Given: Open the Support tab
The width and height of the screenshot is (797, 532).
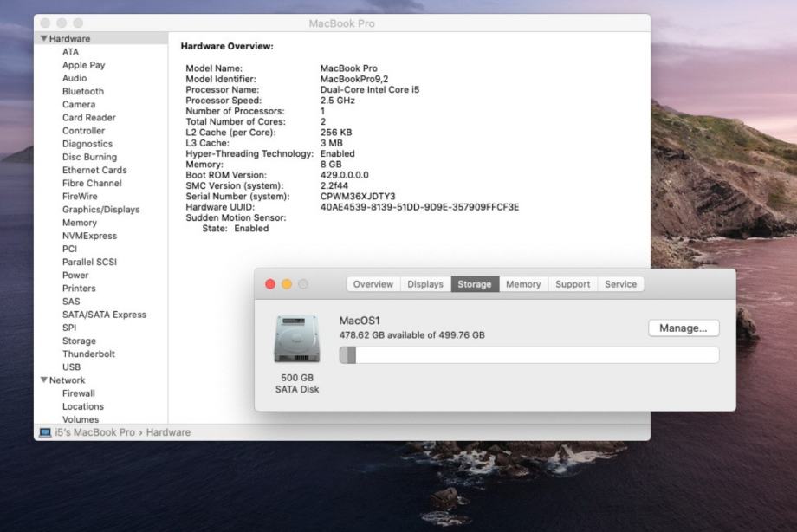Looking at the screenshot, I should tap(573, 284).
